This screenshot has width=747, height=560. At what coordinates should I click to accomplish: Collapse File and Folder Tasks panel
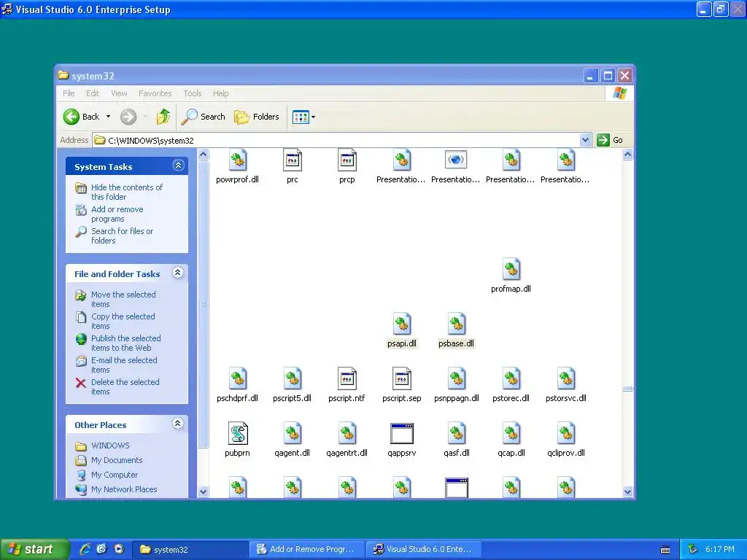[178, 273]
